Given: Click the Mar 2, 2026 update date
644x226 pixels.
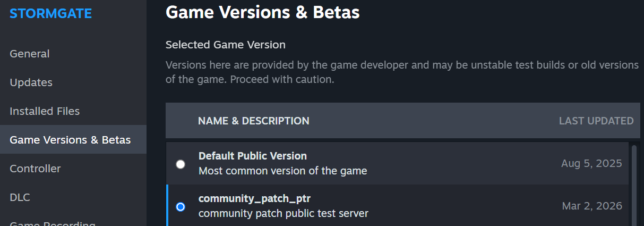Looking at the screenshot, I should pyautogui.click(x=591, y=206).
